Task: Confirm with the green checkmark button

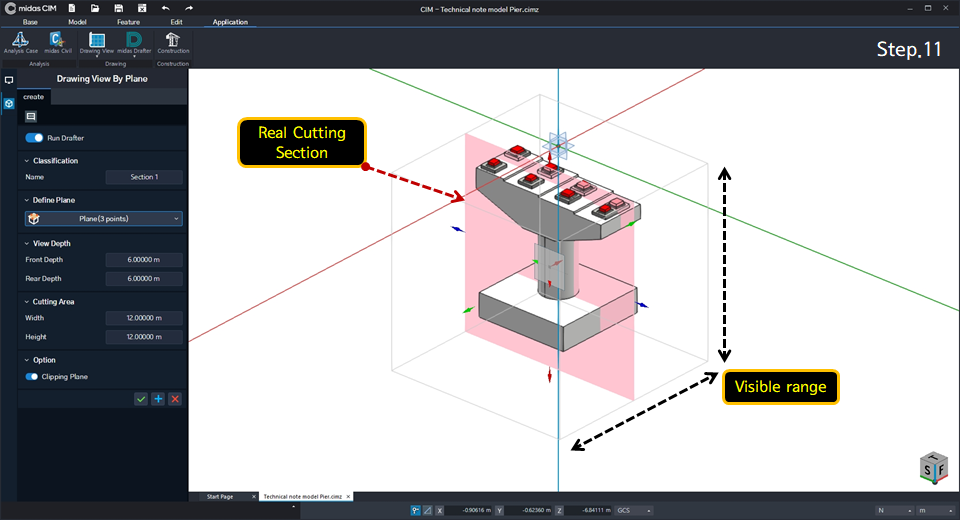Action: tap(141, 399)
